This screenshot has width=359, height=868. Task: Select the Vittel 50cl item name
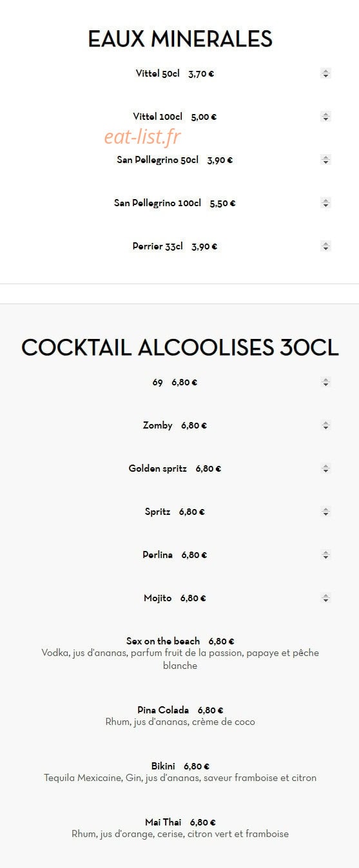pos(157,73)
